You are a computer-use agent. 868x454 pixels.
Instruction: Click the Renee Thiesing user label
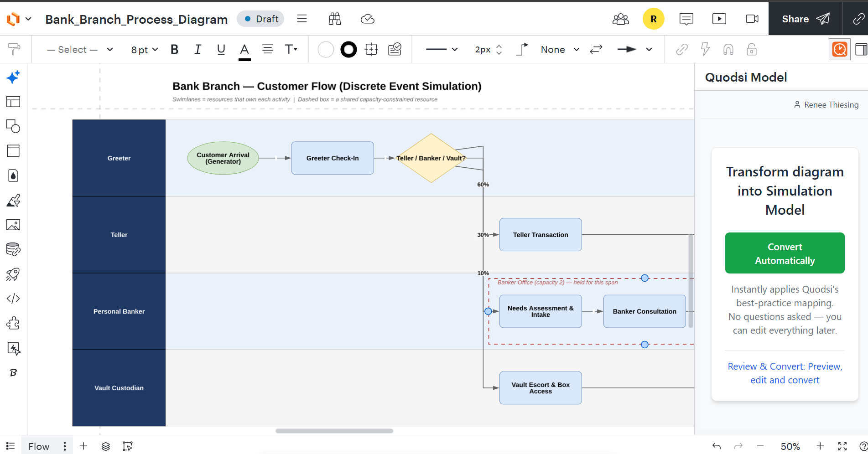(826, 105)
